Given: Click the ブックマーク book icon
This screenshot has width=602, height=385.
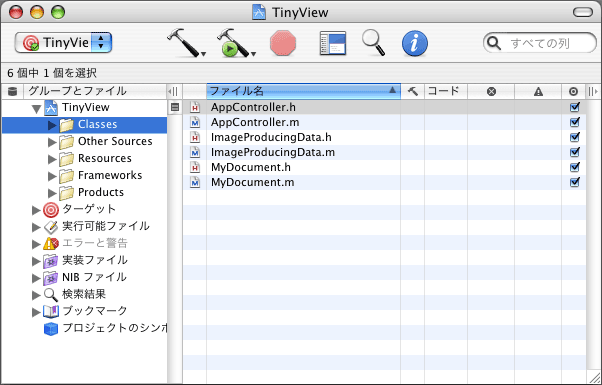Looking at the screenshot, I should pos(51,311).
